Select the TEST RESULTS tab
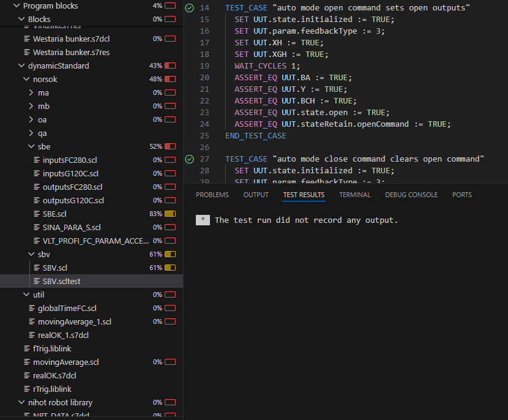This screenshot has width=508, height=420. tap(304, 195)
